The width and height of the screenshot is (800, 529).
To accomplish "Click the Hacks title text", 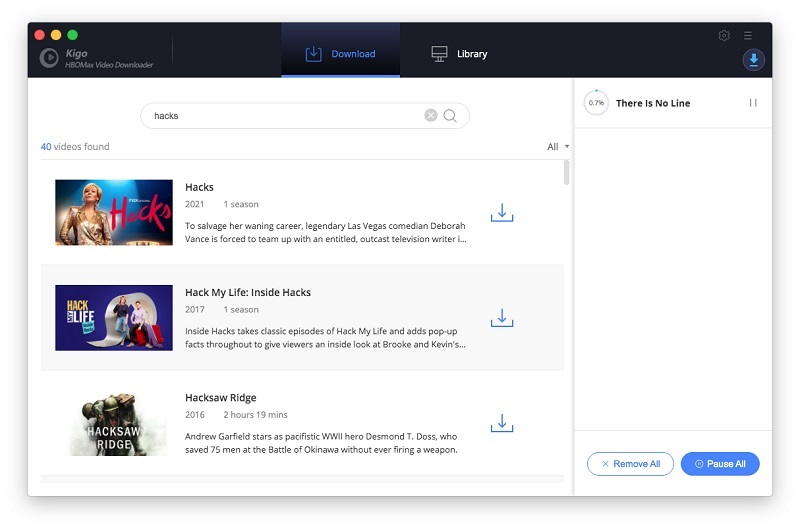I will (x=199, y=187).
